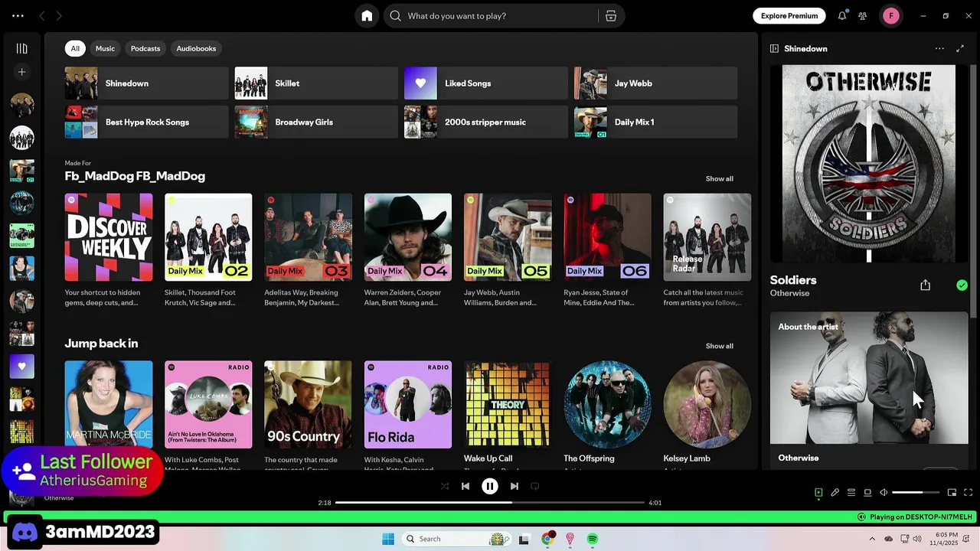980x551 pixels.
Task: Open the Browse icon in search bar
Action: pos(611,16)
